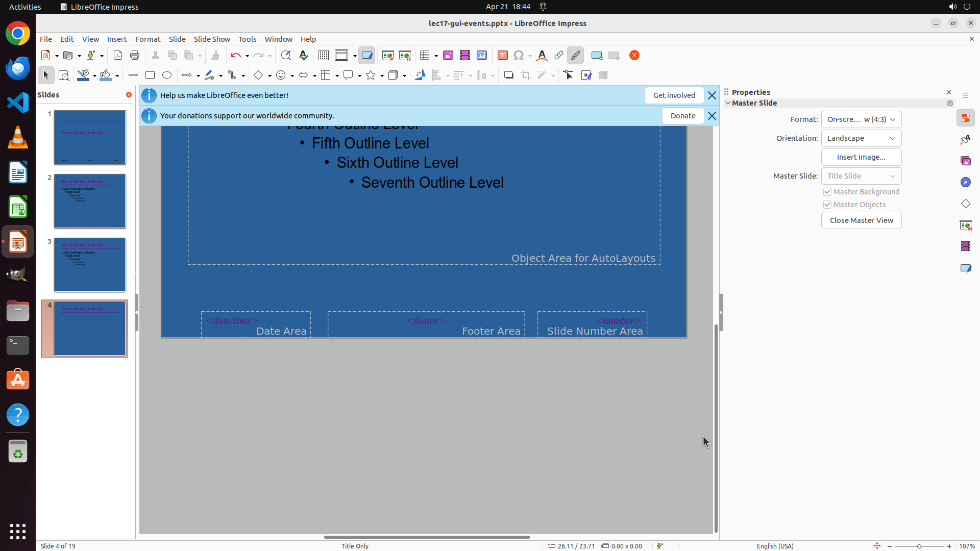980x551 pixels.
Task: Open the Fontwork text icon
Action: click(542, 55)
